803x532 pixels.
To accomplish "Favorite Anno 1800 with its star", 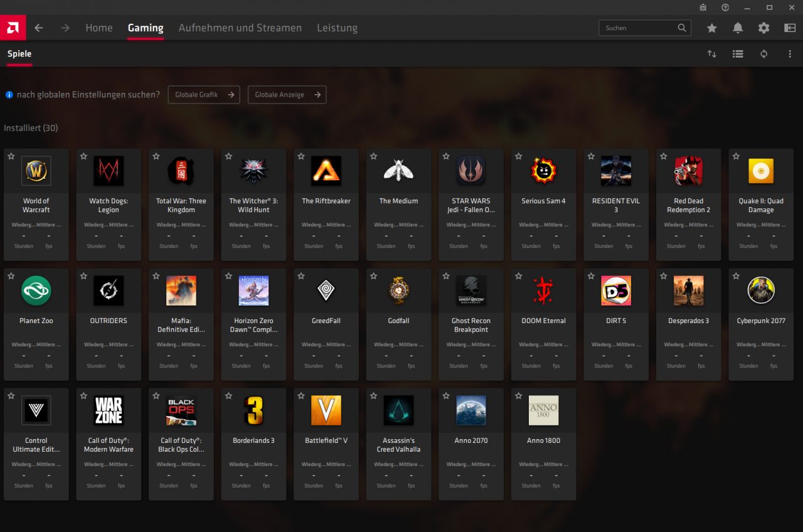I will 519,396.
